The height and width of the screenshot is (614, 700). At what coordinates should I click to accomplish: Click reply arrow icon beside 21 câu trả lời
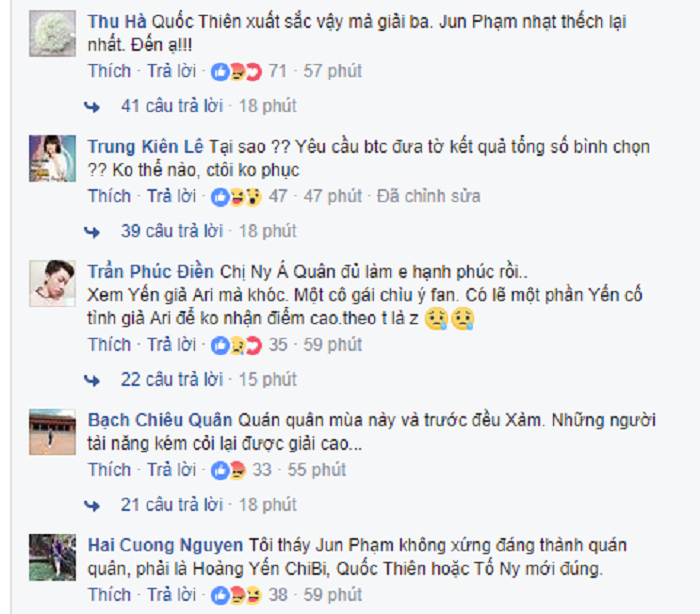(92, 505)
